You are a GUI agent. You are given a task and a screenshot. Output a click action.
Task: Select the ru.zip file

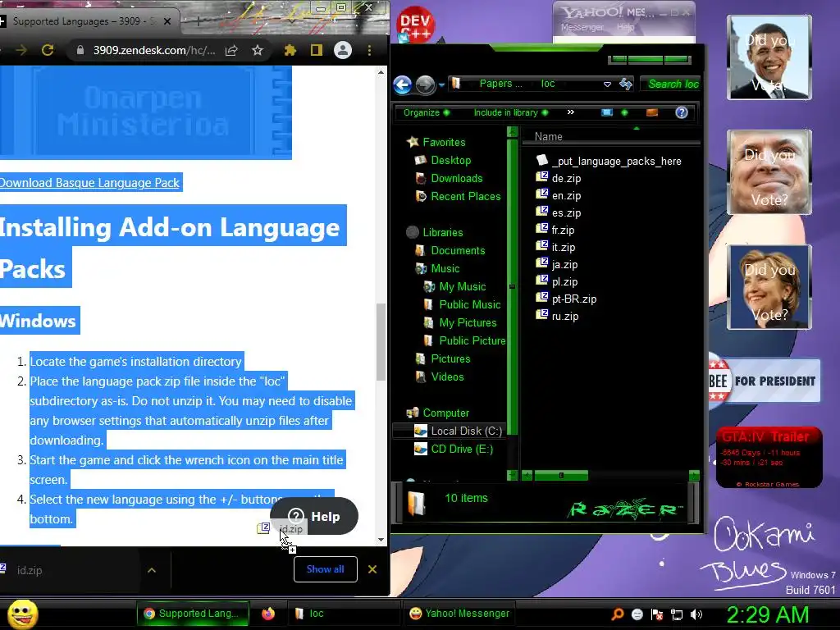[x=557, y=316]
